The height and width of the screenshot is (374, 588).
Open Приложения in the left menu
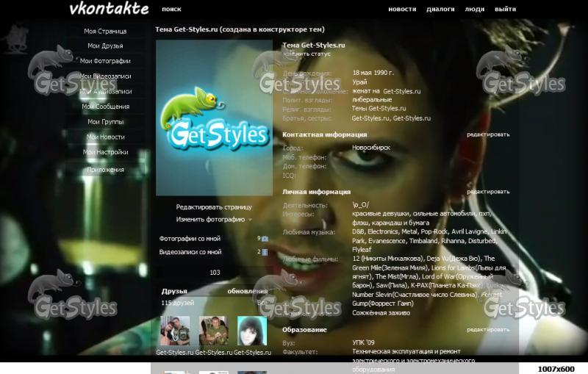coord(105,170)
